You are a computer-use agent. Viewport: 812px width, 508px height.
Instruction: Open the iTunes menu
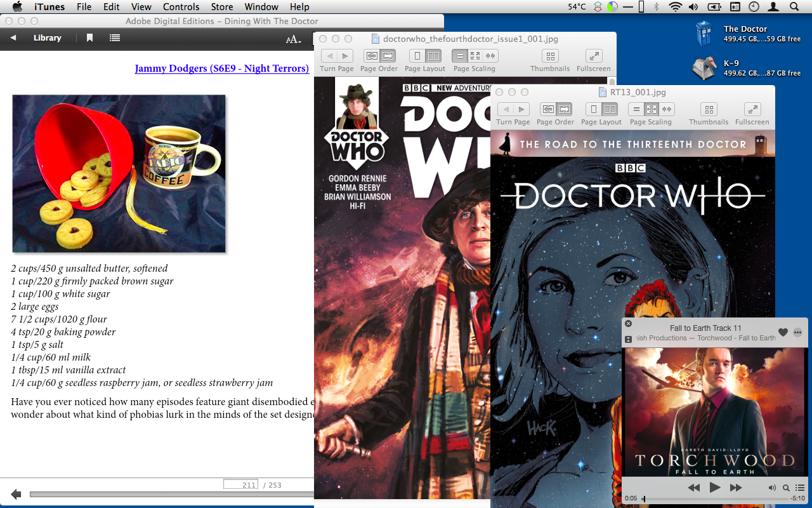point(48,7)
